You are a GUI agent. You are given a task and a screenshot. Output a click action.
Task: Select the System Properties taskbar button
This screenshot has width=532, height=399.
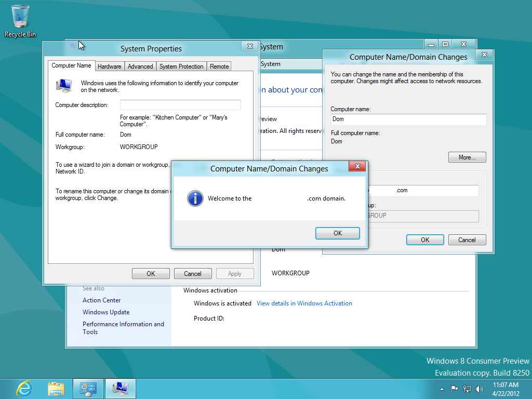click(121, 389)
